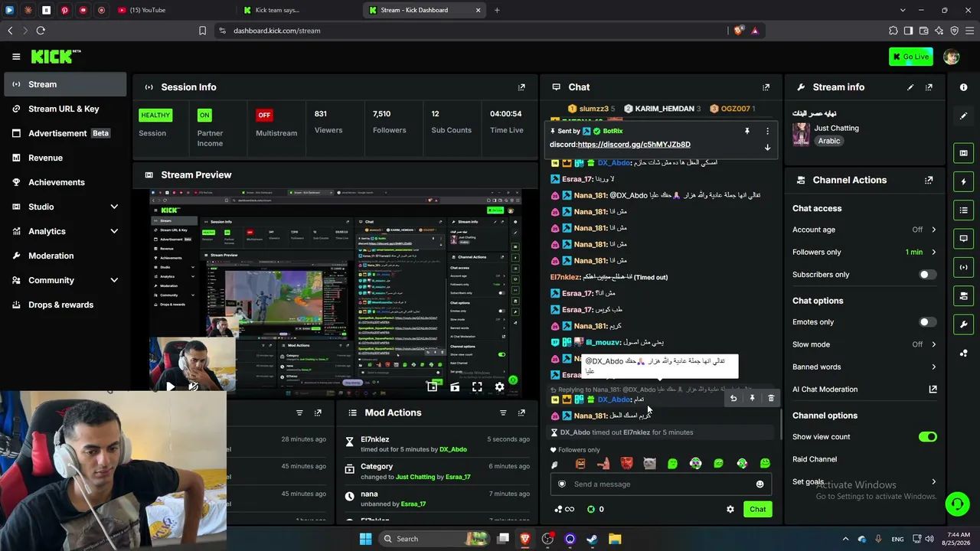Image resolution: width=980 pixels, height=551 pixels.
Task: Open more options on the pinned message
Action: pyautogui.click(x=767, y=131)
